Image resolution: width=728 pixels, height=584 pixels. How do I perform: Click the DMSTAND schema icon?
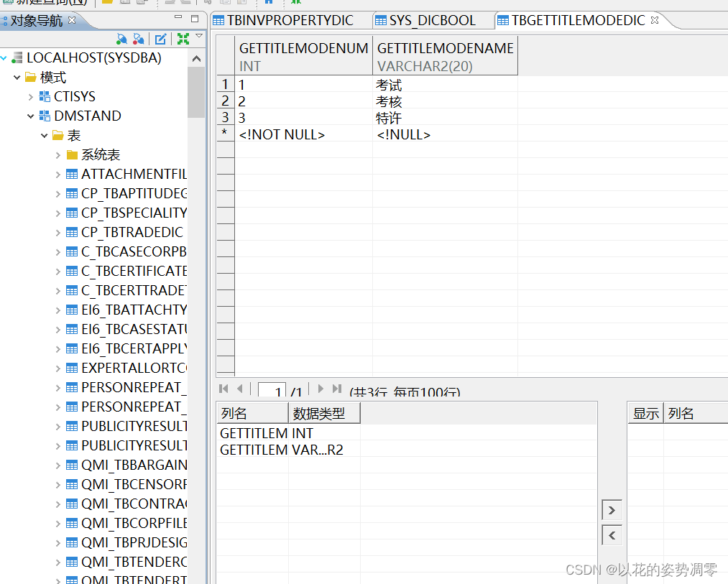coord(45,116)
